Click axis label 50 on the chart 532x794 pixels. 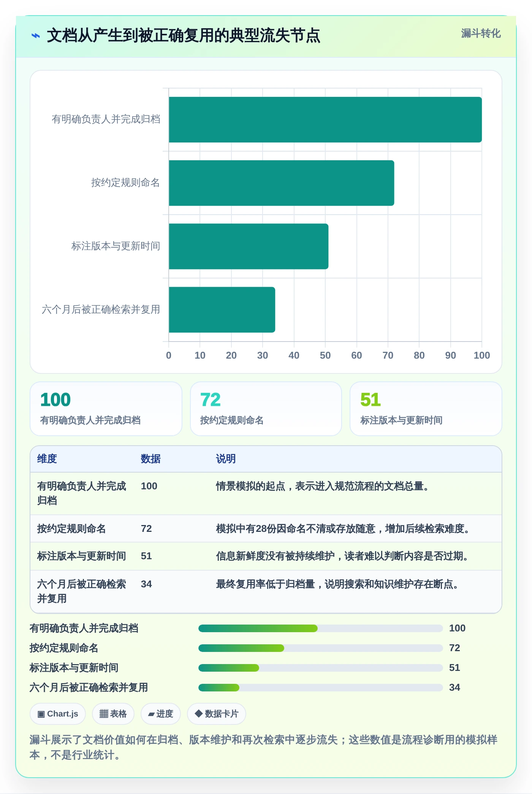coord(325,355)
